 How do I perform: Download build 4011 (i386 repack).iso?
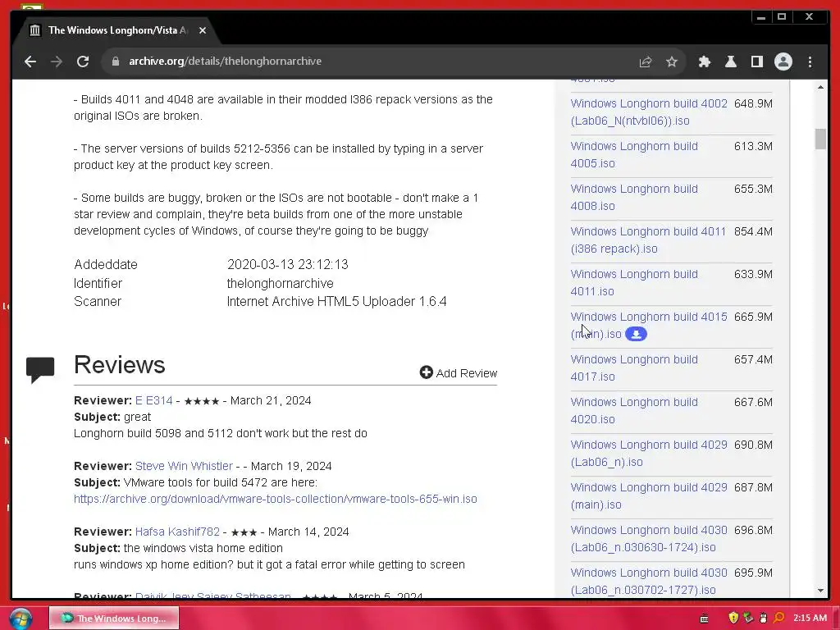(x=648, y=240)
